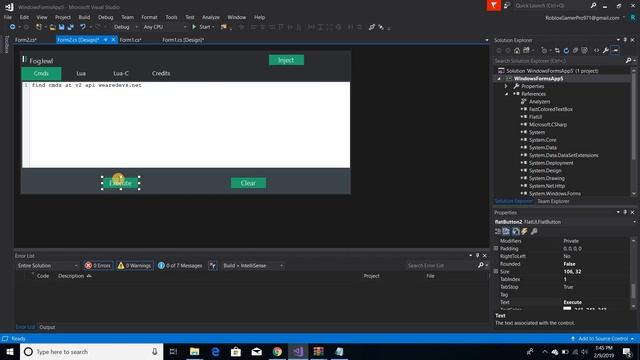The image size is (640, 360).
Task: Click Solution Explorer View Code icon
Action: tap(596, 51)
